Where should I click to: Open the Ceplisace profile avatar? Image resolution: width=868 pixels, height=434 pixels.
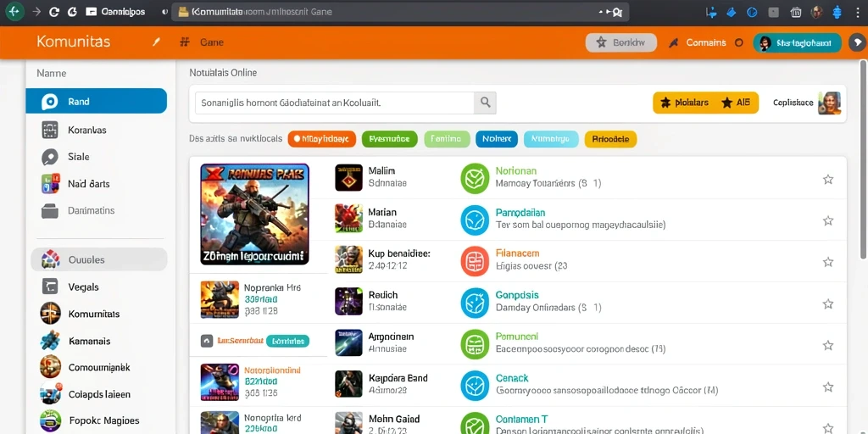[x=829, y=103]
